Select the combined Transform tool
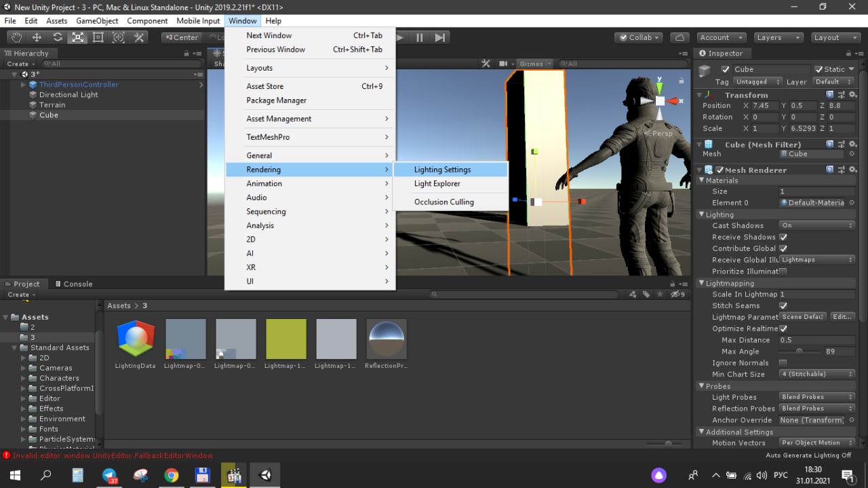The image size is (868, 488). tap(118, 37)
